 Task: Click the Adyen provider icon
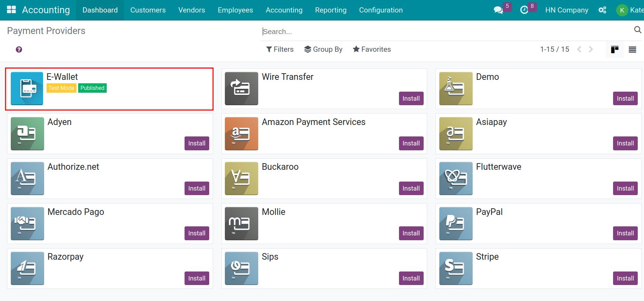point(27,134)
